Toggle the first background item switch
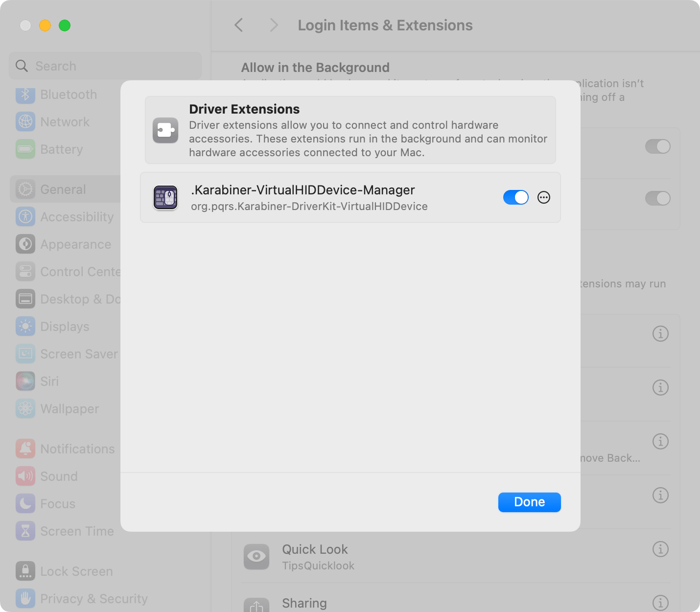 pos(657,146)
